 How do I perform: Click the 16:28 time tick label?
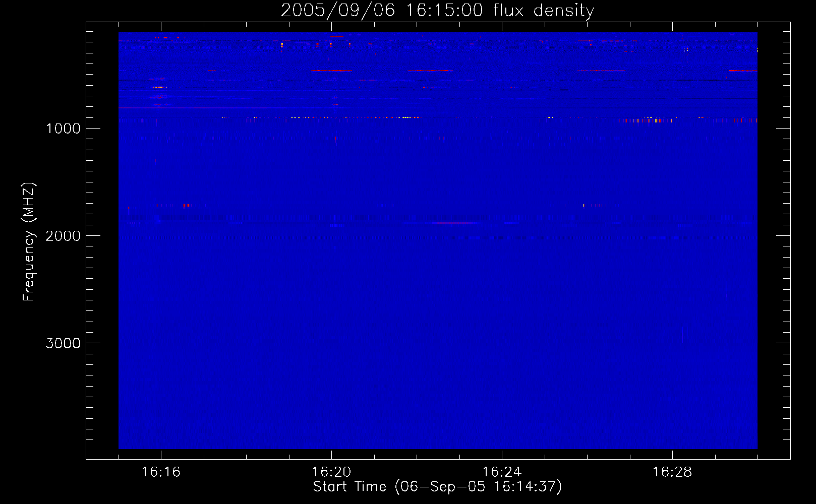672,472
